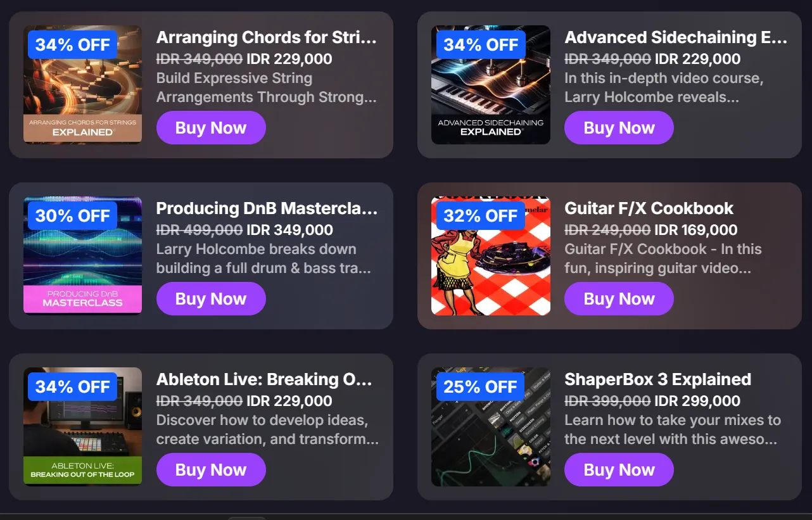Buy the ShaperBox 3 Explained course
The image size is (812, 520).
[x=619, y=470]
